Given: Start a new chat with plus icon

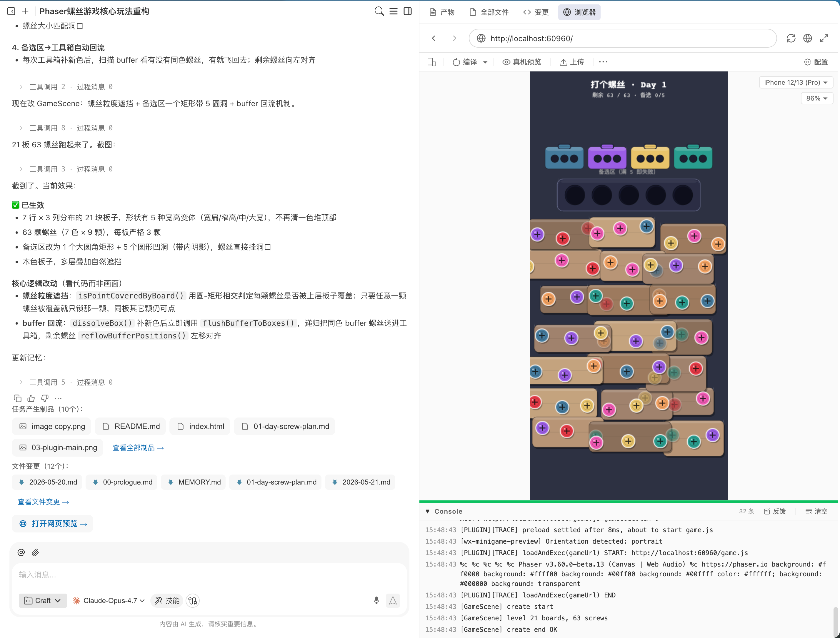Looking at the screenshot, I should click(x=26, y=11).
